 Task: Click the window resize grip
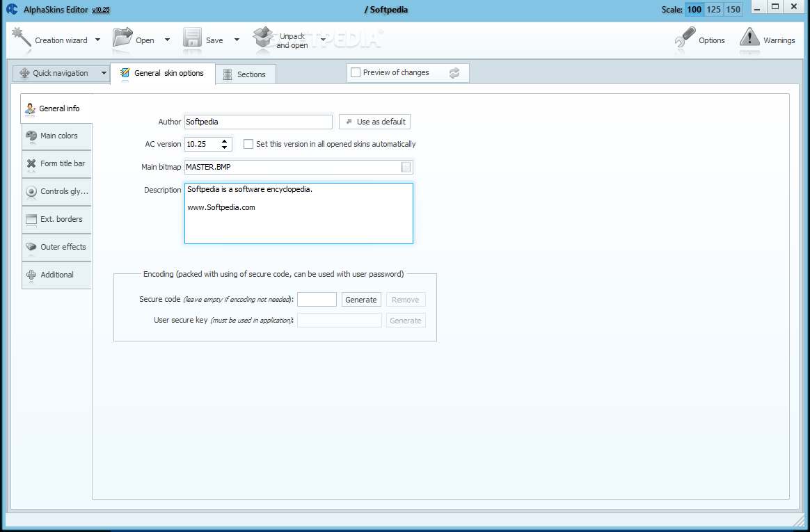click(800, 519)
